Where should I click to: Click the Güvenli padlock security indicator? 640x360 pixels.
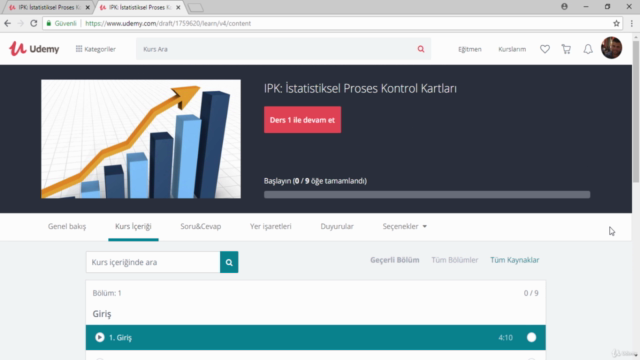click(61, 23)
